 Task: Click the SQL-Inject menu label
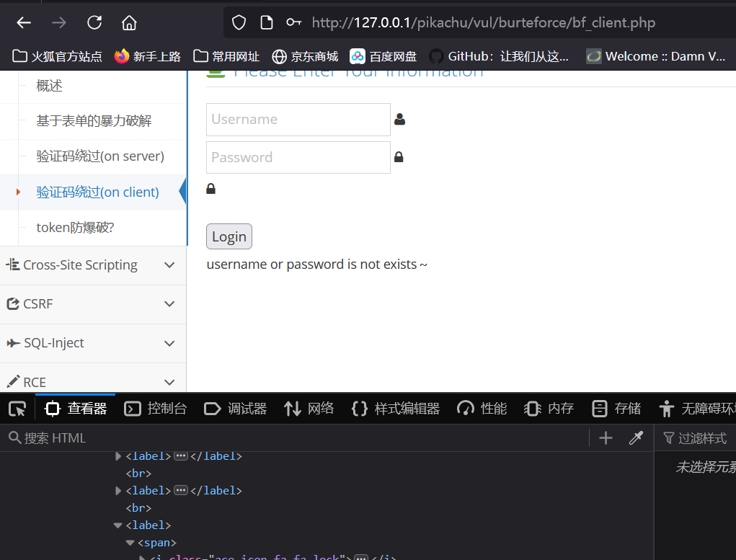point(54,343)
